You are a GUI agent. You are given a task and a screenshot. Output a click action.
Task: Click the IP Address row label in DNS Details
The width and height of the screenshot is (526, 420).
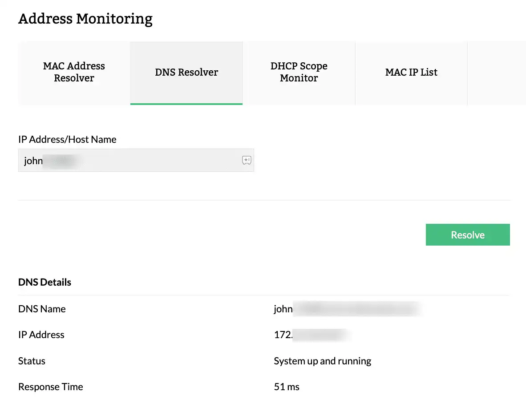41,335
